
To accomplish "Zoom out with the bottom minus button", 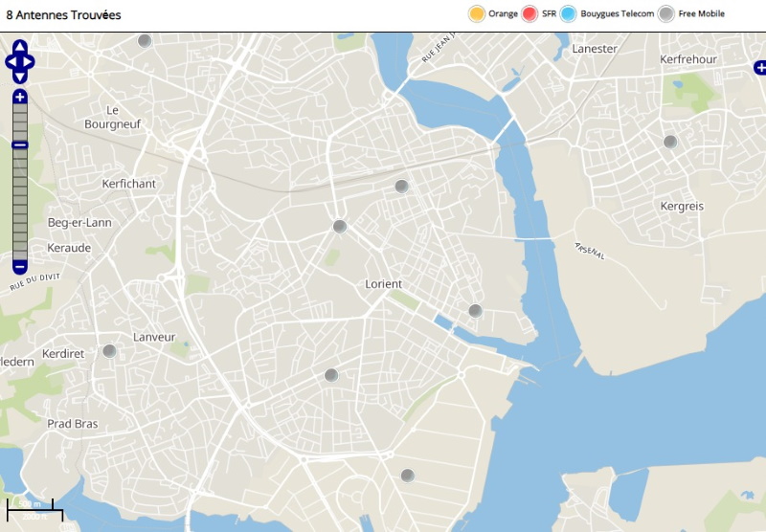I will [20, 267].
